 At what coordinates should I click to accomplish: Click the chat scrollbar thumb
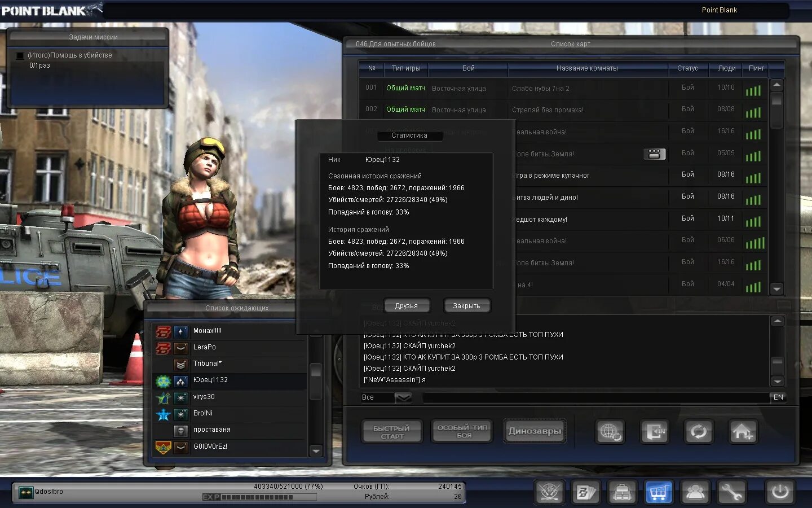pyautogui.click(x=777, y=364)
